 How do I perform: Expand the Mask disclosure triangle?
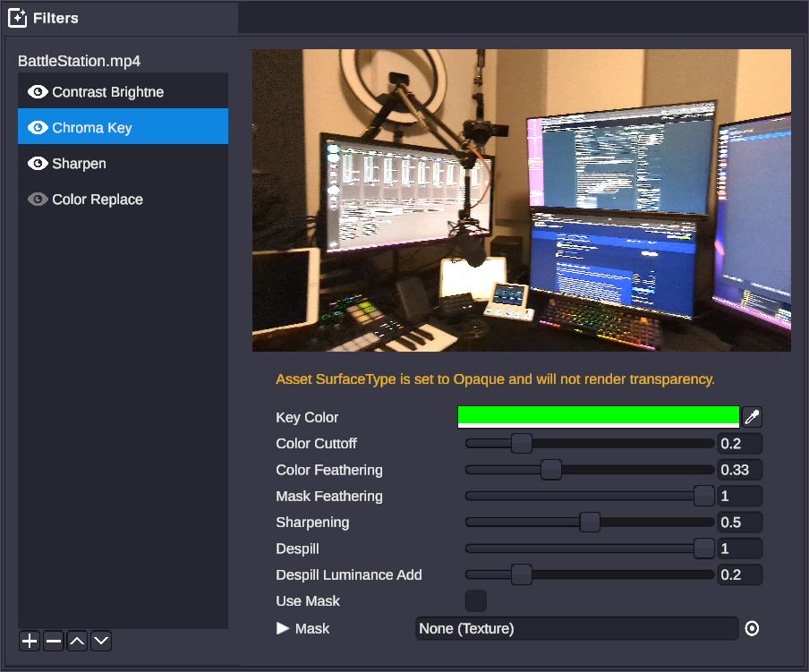click(283, 629)
